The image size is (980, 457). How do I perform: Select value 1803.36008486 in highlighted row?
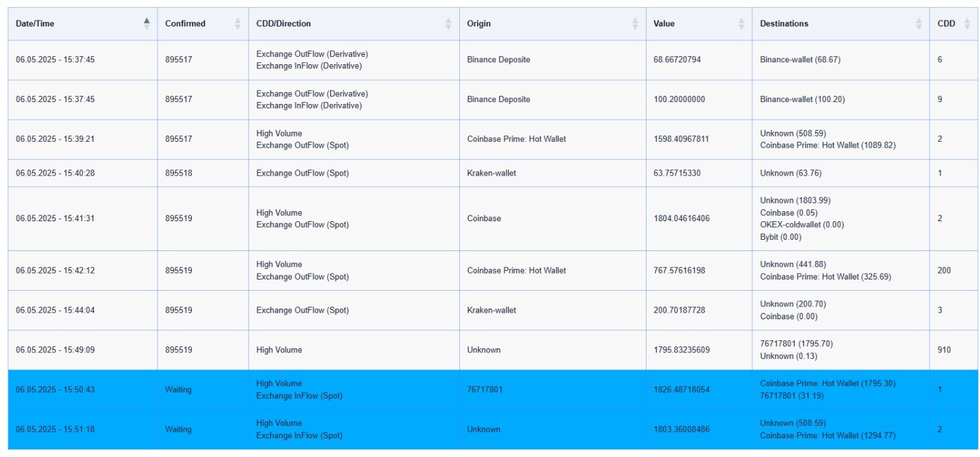pos(682,429)
